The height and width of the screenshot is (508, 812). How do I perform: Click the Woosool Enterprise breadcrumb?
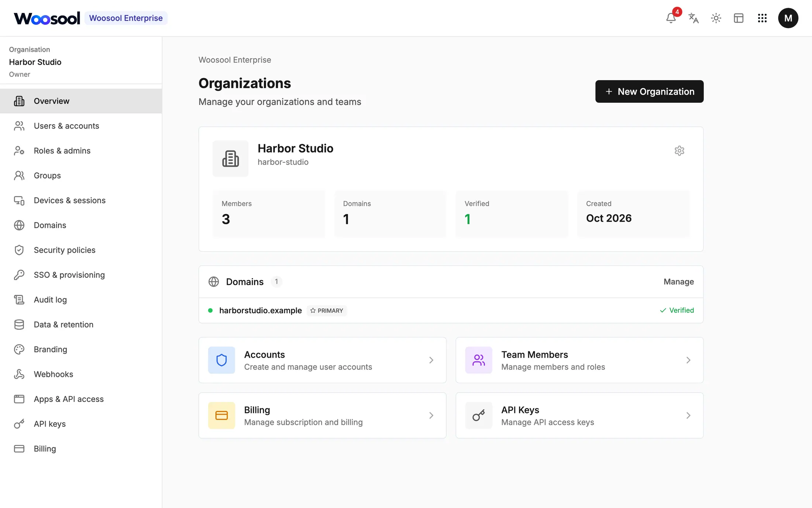[x=235, y=60]
